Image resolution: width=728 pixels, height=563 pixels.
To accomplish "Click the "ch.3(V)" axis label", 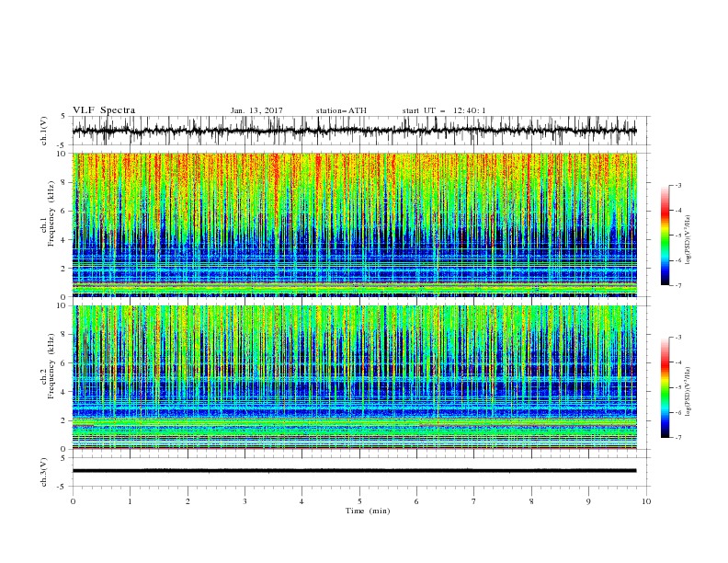I will tap(44, 472).
